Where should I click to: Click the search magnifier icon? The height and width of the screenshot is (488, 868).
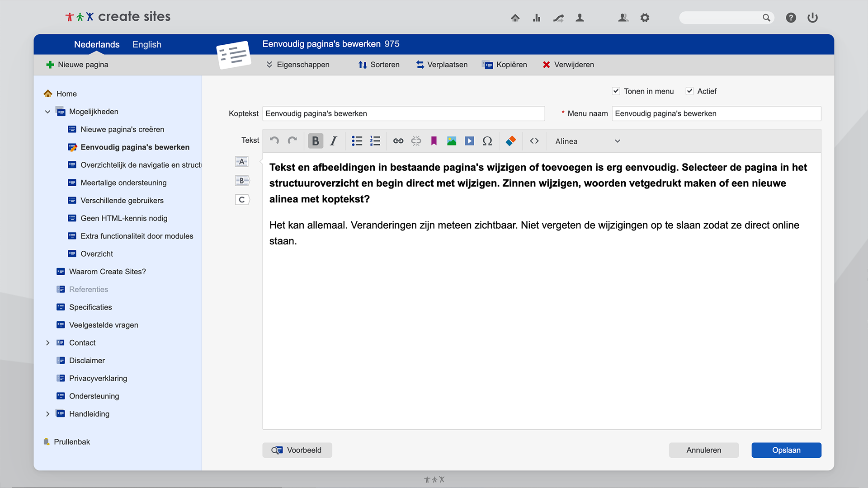pyautogui.click(x=766, y=18)
